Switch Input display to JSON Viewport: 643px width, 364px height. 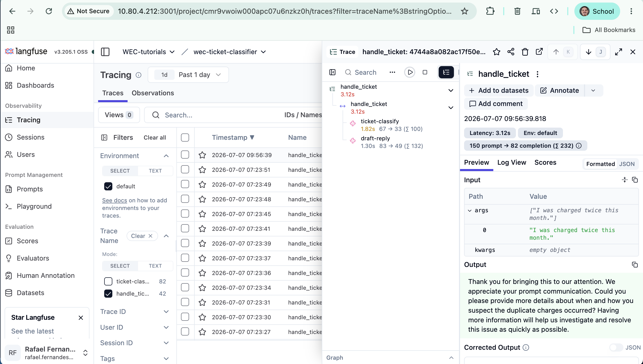click(x=627, y=164)
